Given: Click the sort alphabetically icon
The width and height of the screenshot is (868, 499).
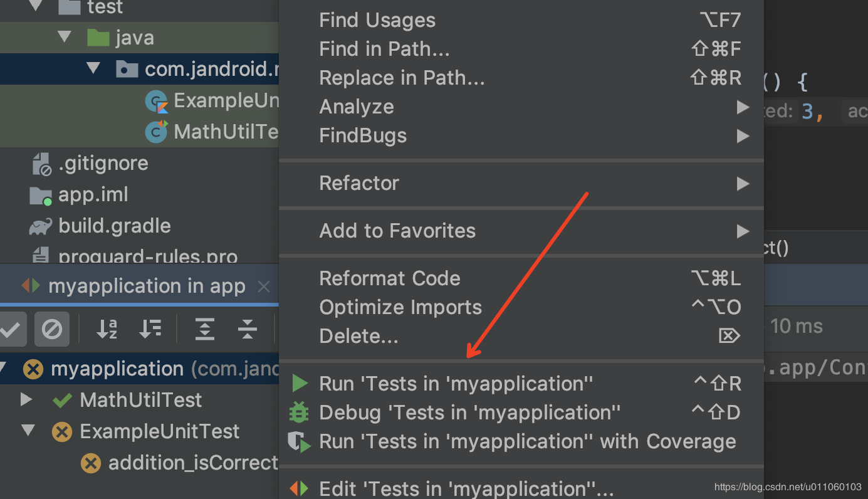Looking at the screenshot, I should tap(107, 328).
